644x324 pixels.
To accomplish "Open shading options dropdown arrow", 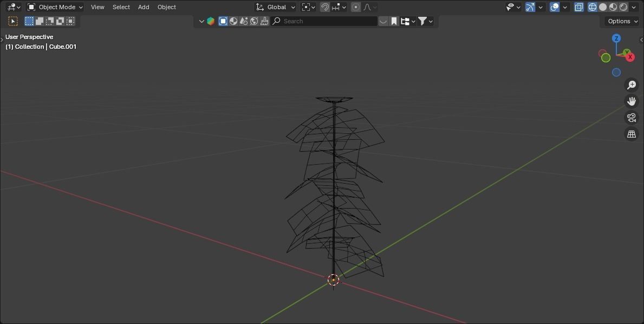I will [x=633, y=7].
